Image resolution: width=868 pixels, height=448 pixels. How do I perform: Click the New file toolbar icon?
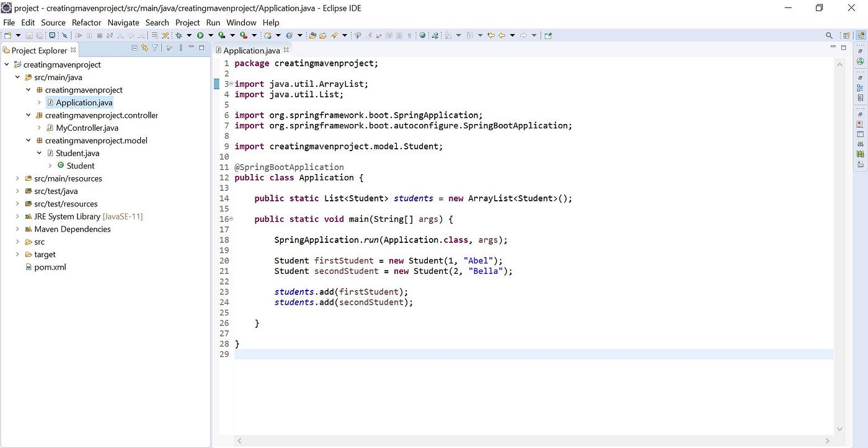7,35
